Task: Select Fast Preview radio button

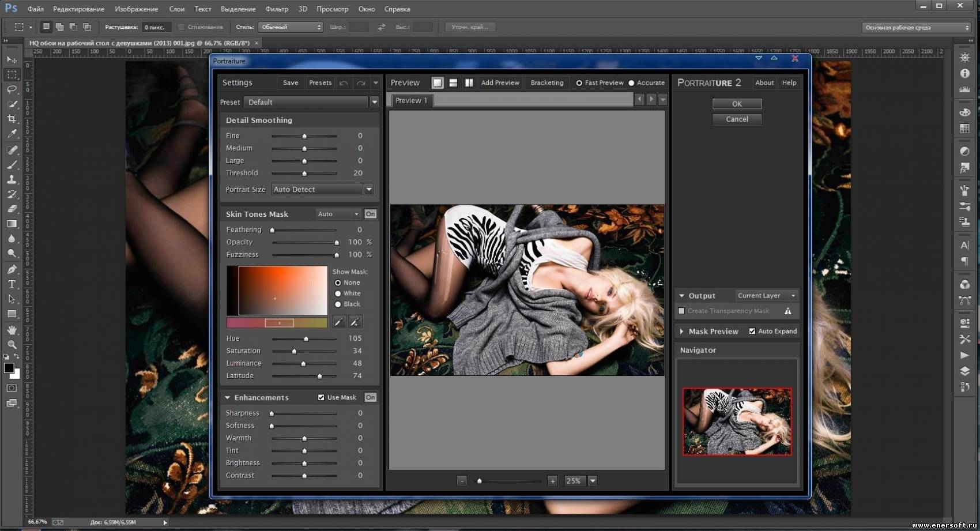Action: click(579, 83)
